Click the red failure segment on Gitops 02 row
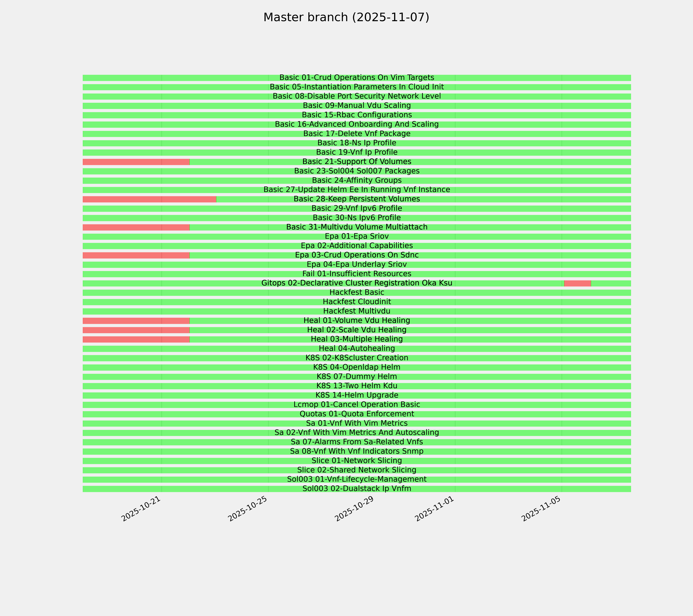 pos(577,283)
